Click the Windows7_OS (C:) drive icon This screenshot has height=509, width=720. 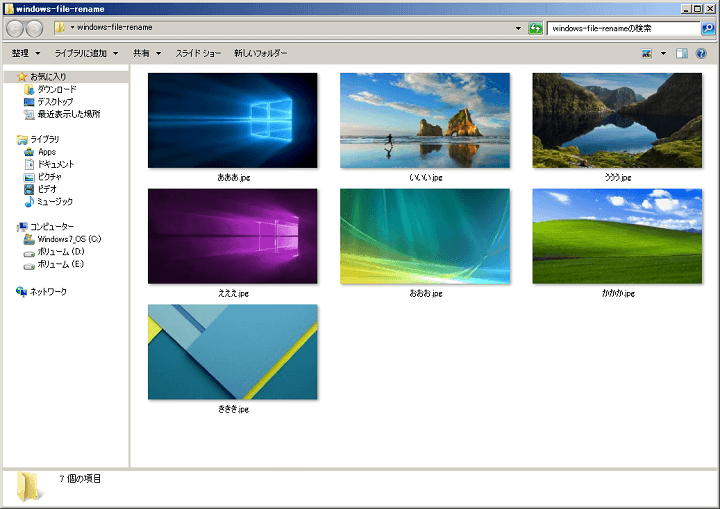[x=29, y=239]
